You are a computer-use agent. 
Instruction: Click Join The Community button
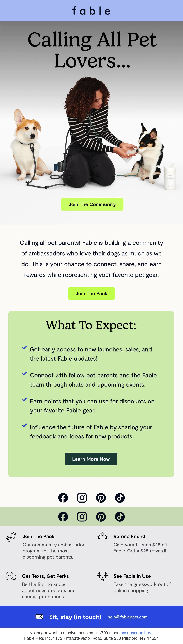tap(92, 204)
